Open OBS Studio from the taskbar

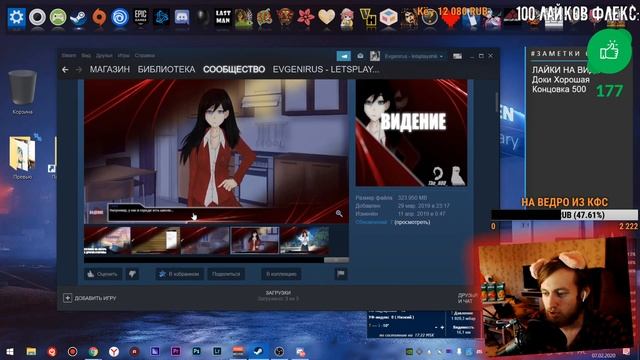279,351
